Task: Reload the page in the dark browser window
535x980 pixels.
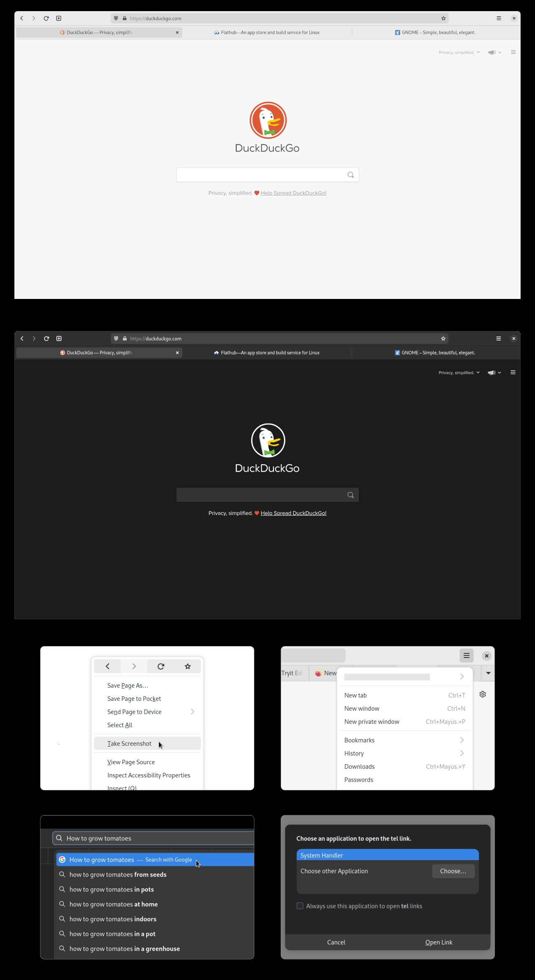Action: (46, 338)
